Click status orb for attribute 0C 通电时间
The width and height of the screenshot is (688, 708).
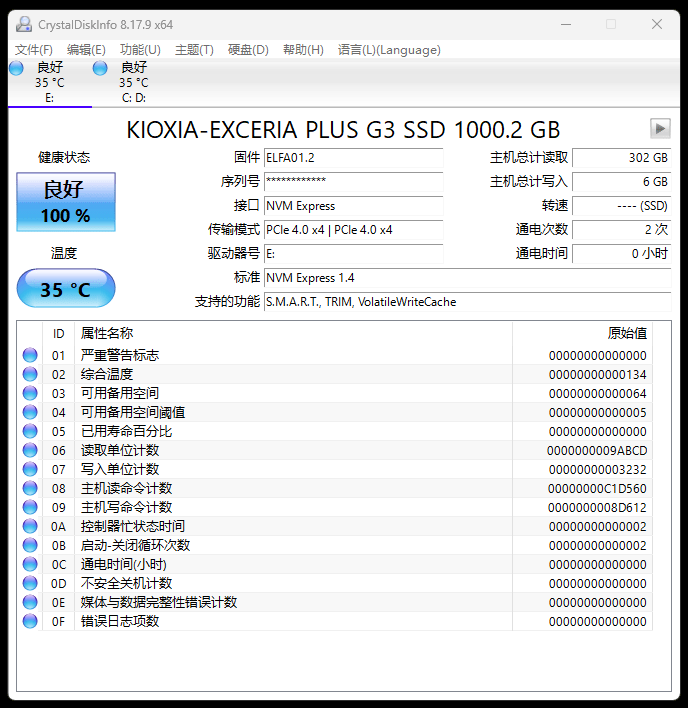pos(30,564)
